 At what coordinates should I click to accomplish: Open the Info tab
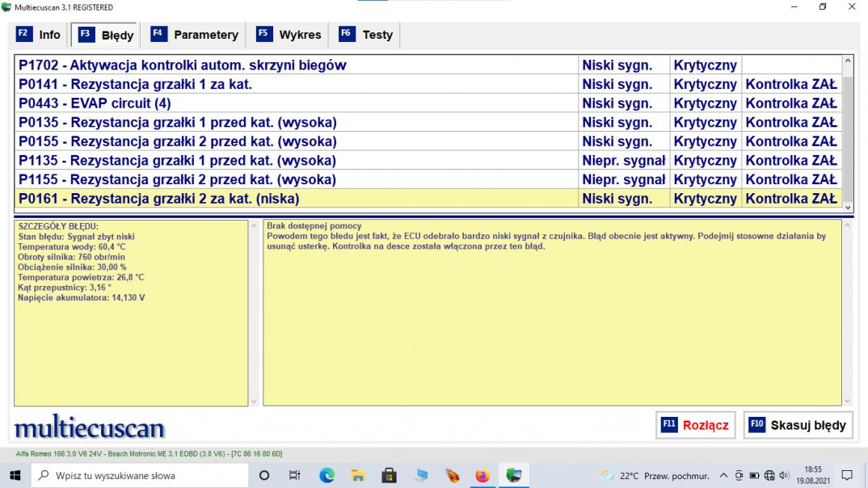tap(39, 35)
